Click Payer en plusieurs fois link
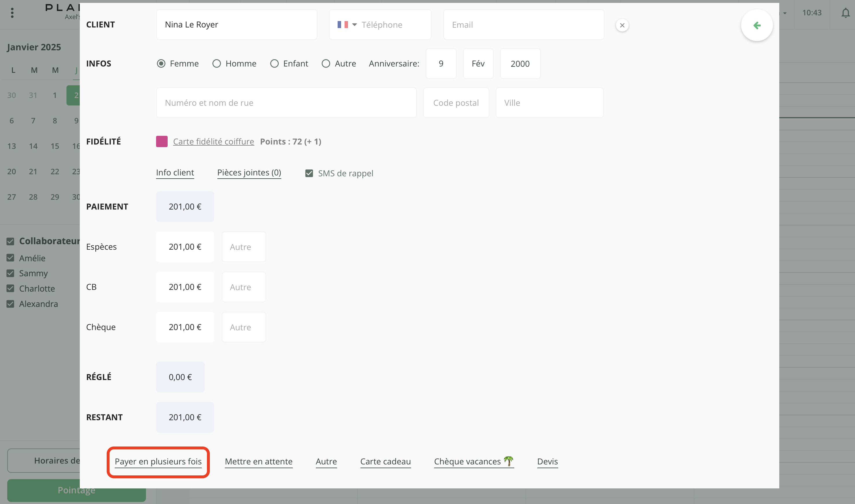The image size is (855, 504). pos(158,461)
